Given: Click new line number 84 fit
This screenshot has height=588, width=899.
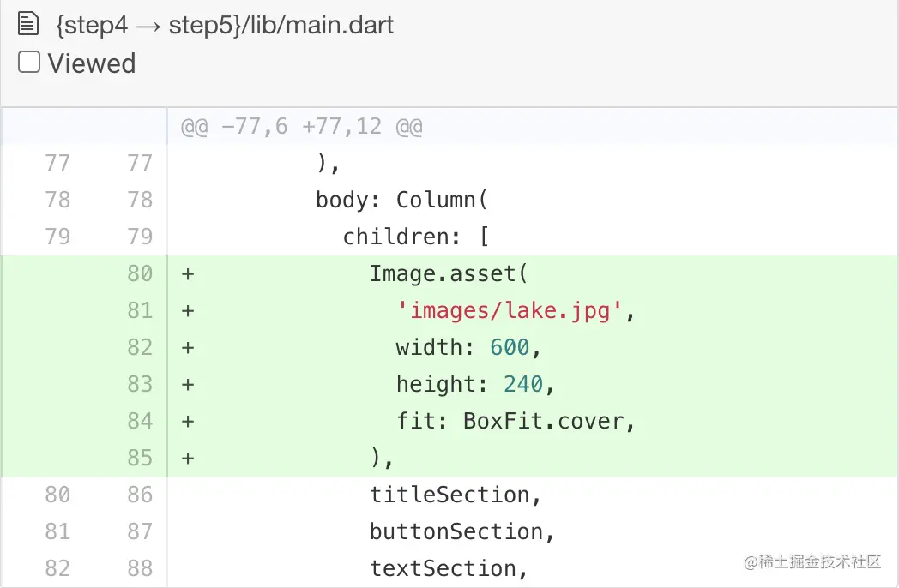Looking at the screenshot, I should [140, 421].
